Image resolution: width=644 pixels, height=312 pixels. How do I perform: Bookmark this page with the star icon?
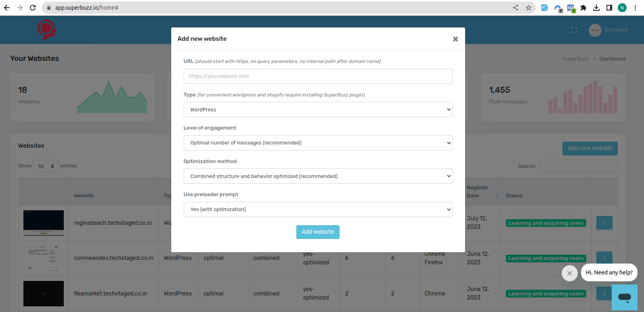tap(528, 8)
